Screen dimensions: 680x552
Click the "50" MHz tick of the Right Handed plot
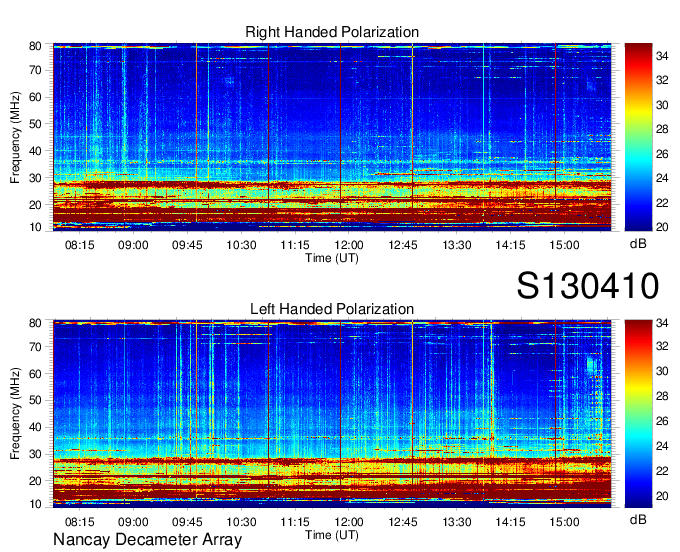click(x=35, y=124)
